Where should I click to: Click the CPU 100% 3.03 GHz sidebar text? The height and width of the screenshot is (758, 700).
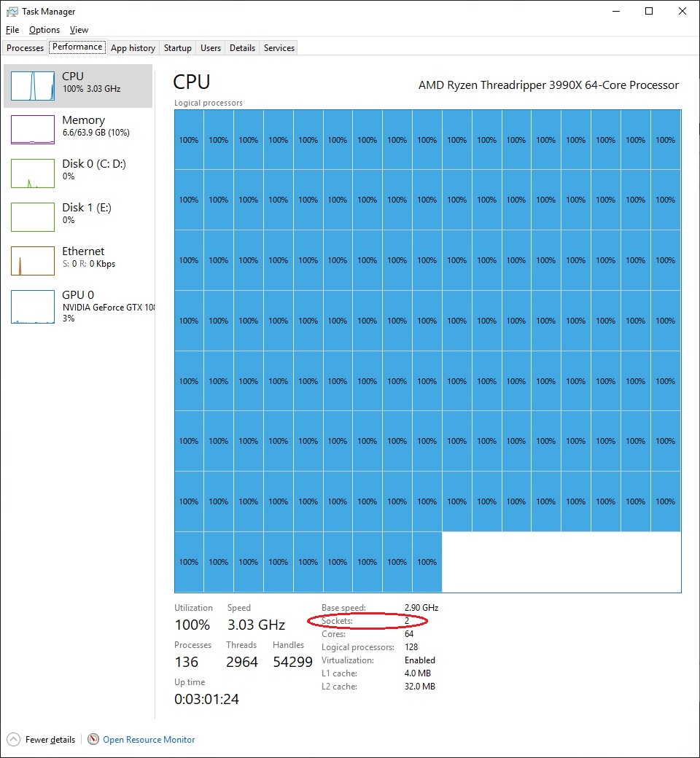pyautogui.click(x=91, y=89)
